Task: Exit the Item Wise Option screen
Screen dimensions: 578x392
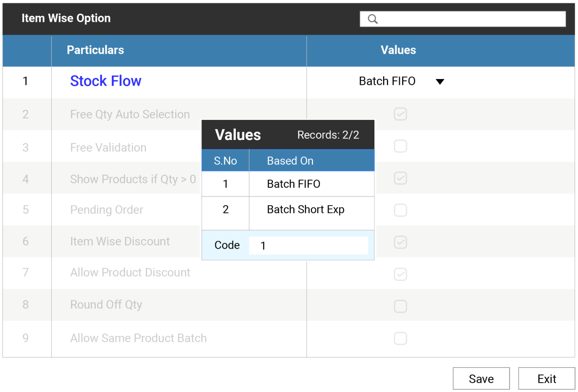Action: click(546, 379)
